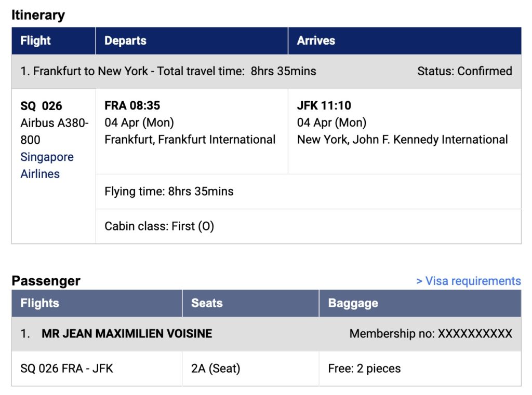Select the Flight column header
Viewport: 532px width, 395px height.
click(x=35, y=40)
